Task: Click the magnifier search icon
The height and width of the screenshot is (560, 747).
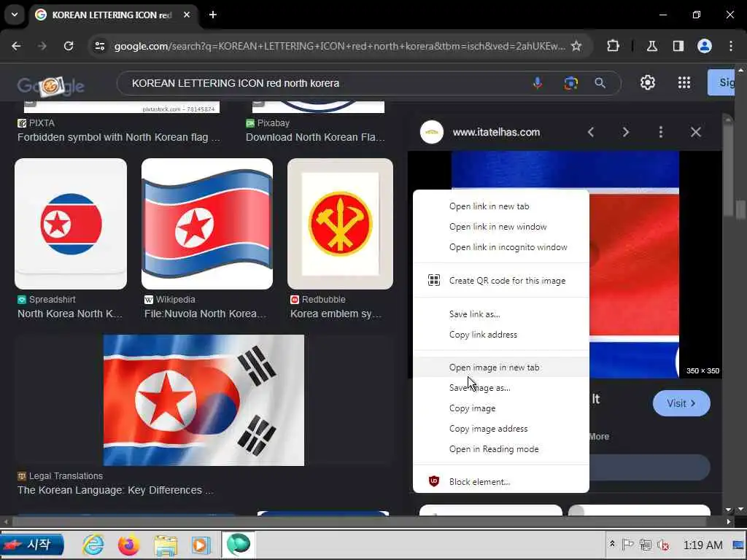Action: 600,83
